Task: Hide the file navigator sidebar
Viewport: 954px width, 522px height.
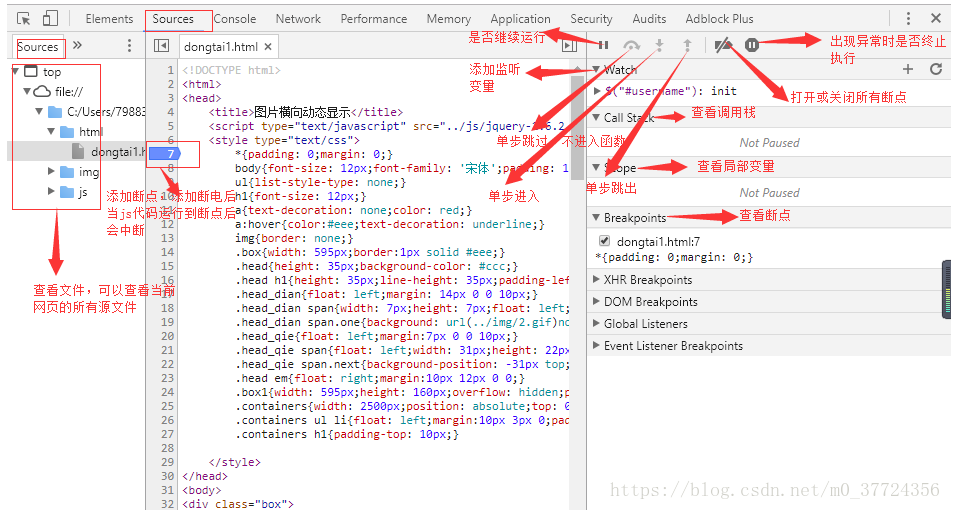Action: 161,46
